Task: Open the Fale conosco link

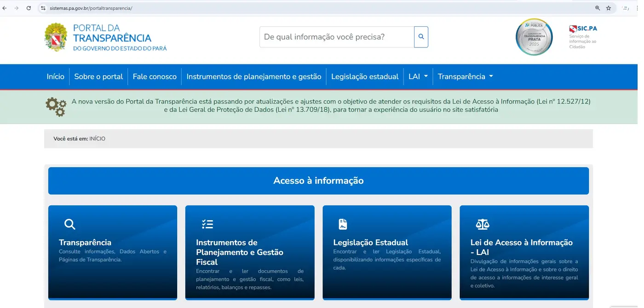Action: (x=155, y=76)
